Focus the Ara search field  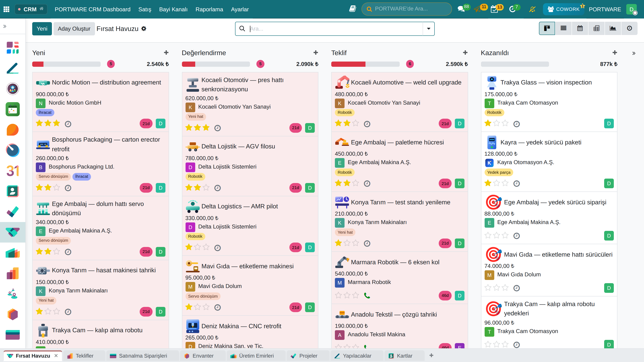(x=335, y=29)
